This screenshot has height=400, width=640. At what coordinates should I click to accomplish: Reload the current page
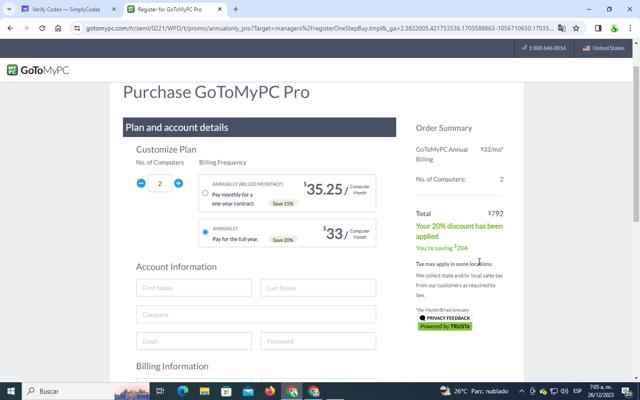click(42, 28)
